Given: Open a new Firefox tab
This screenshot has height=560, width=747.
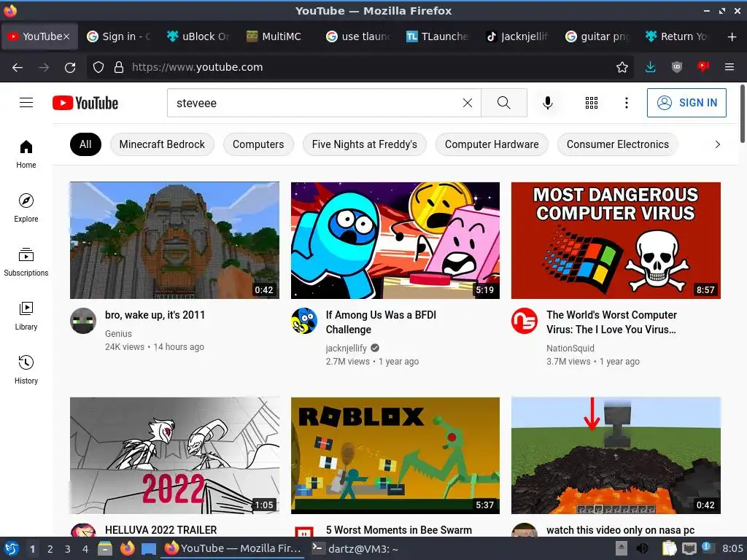Looking at the screenshot, I should pos(732,36).
